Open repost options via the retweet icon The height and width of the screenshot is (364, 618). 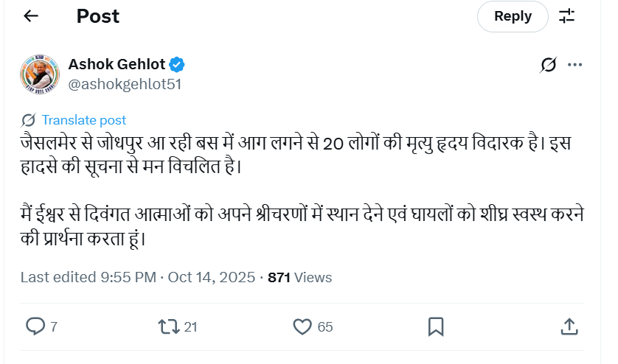tap(168, 326)
